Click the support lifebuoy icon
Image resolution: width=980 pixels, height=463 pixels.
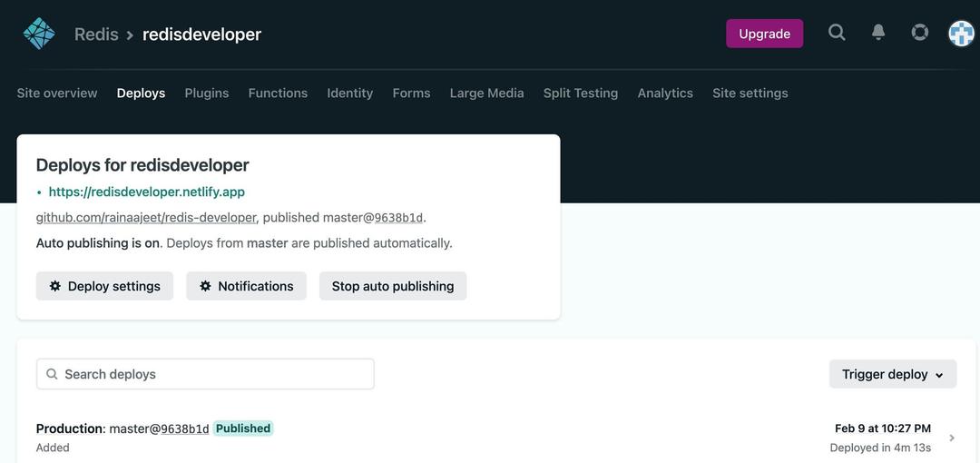(920, 33)
